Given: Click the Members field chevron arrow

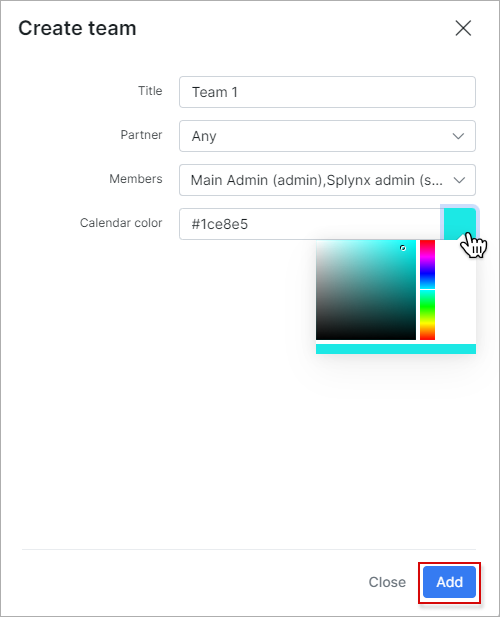Looking at the screenshot, I should (x=459, y=180).
